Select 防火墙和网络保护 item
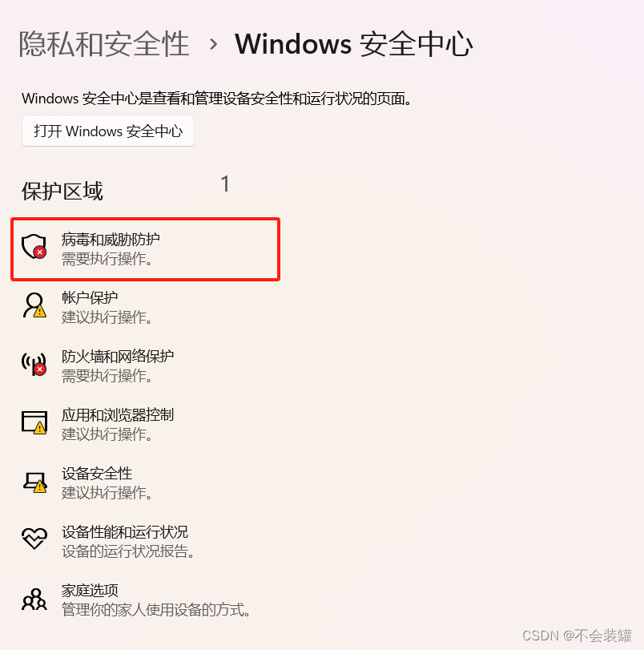The height and width of the screenshot is (650, 644). pyautogui.click(x=146, y=365)
